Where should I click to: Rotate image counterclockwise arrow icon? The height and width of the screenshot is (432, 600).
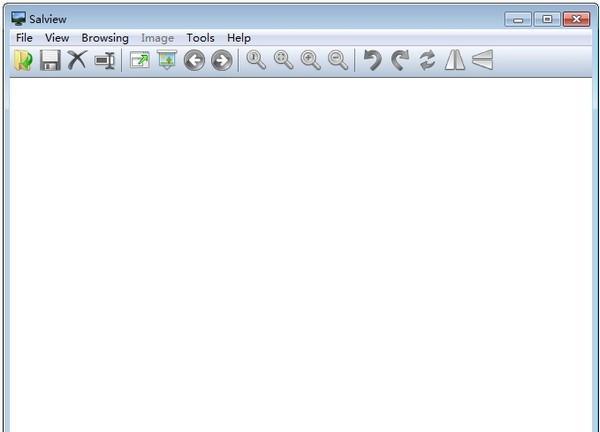click(373, 60)
